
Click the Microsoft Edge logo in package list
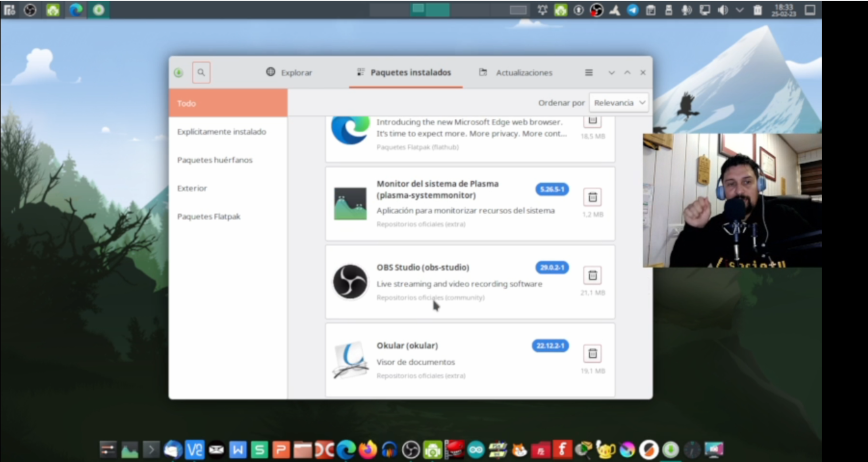click(350, 130)
